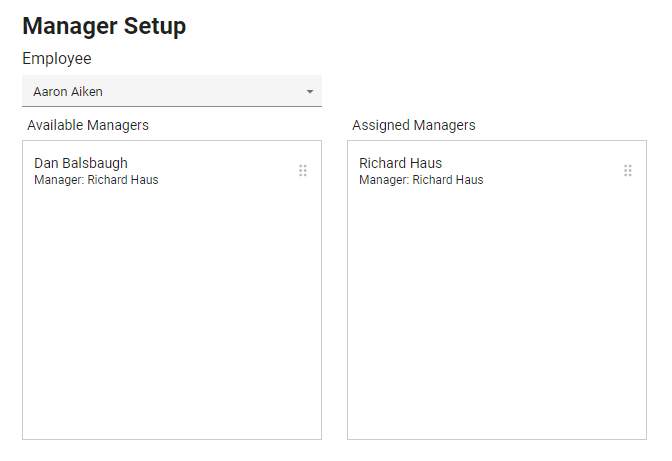Select Dan Balsbaugh name in Available Managers
672x461 pixels.
click(81, 163)
